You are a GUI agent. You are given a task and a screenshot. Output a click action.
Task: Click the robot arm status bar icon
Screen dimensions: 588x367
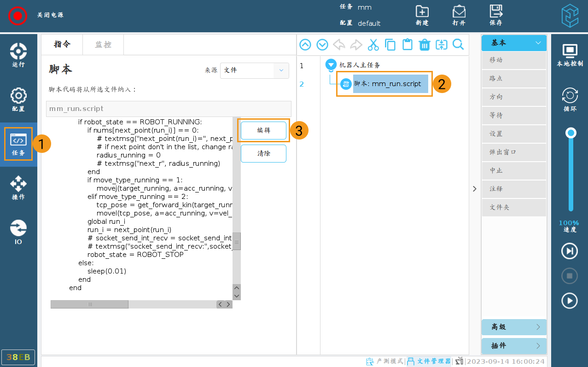pyautogui.click(x=459, y=361)
